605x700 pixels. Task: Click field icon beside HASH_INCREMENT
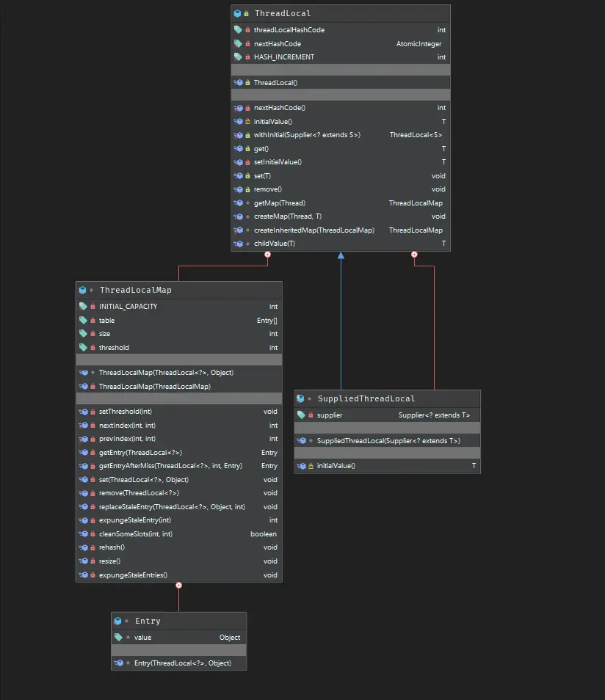(x=238, y=57)
